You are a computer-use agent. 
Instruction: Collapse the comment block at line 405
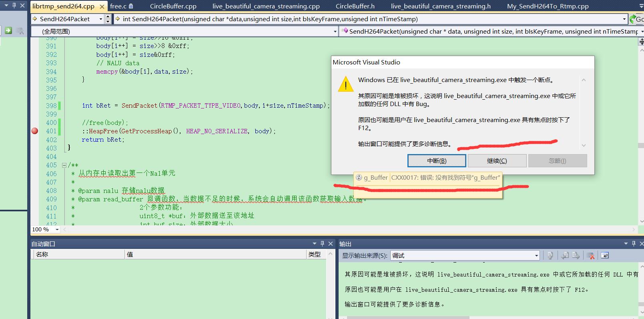tap(64, 165)
